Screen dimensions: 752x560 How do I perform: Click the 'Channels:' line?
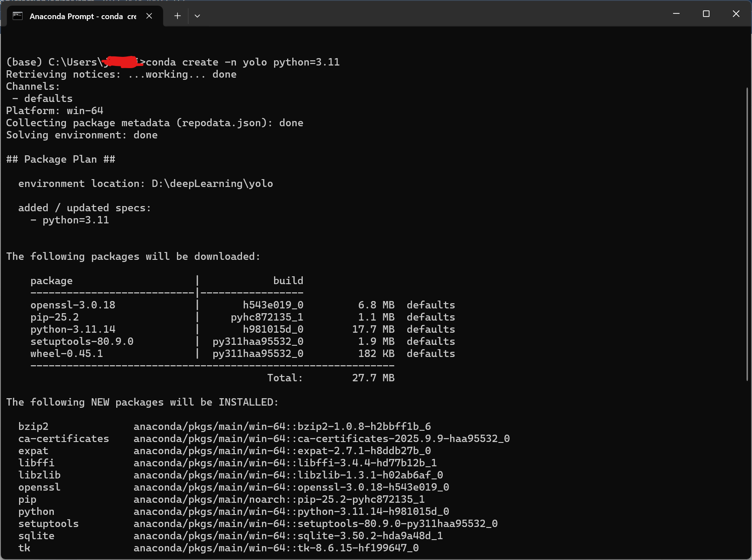pyautogui.click(x=33, y=86)
